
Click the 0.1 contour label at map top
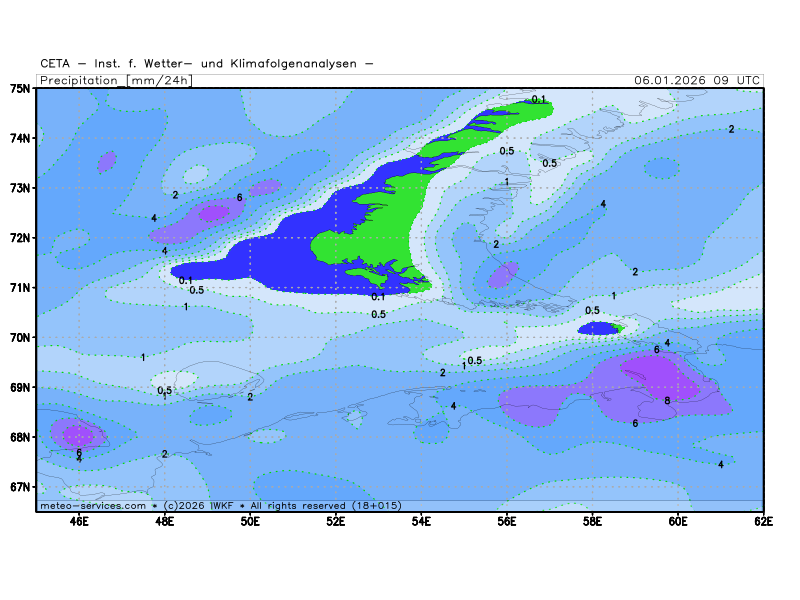[x=539, y=99]
